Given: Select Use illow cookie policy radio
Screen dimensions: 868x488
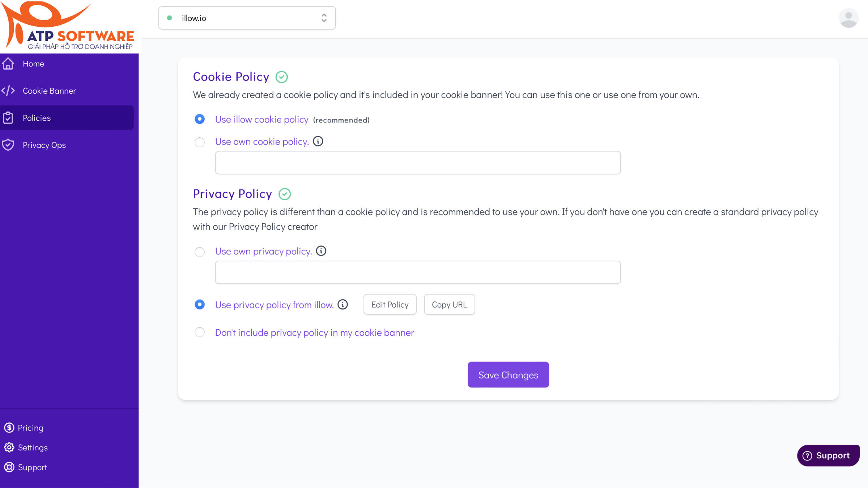Looking at the screenshot, I should [x=200, y=119].
